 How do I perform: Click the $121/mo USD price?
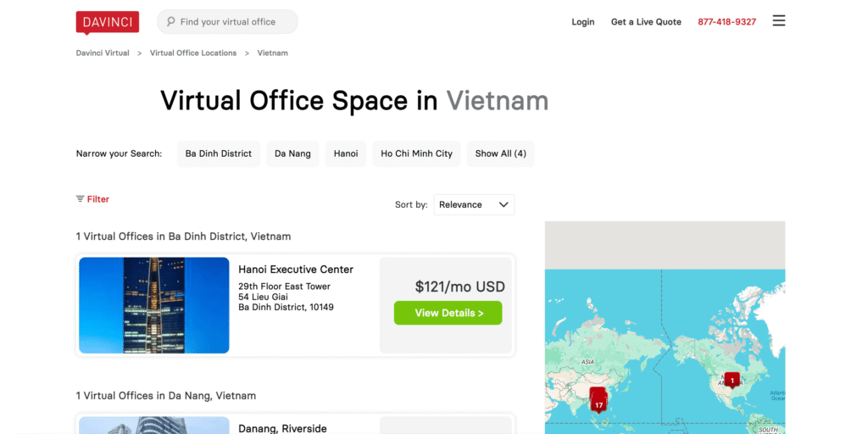pos(460,287)
